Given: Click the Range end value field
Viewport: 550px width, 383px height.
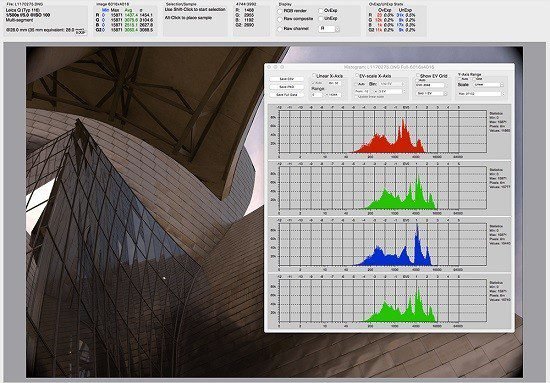Looking at the screenshot, I should click(x=334, y=95).
